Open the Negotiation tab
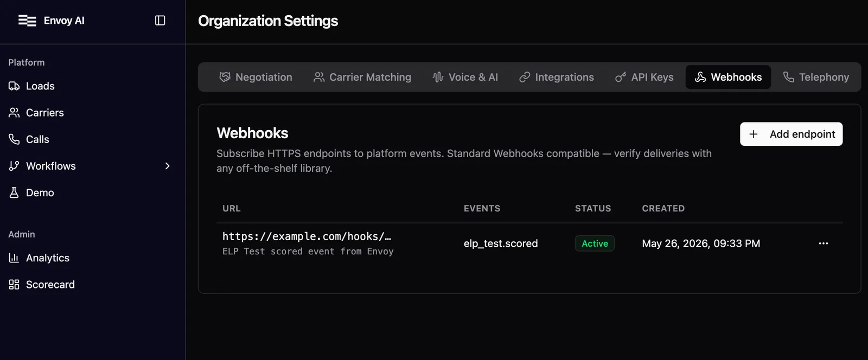This screenshot has width=868, height=360. pyautogui.click(x=256, y=77)
